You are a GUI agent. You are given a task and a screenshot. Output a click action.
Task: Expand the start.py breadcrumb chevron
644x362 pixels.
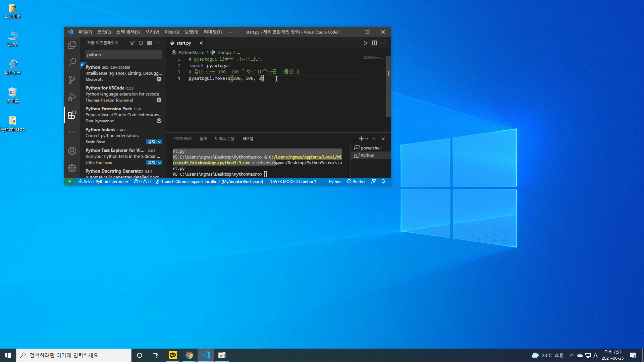coord(234,53)
